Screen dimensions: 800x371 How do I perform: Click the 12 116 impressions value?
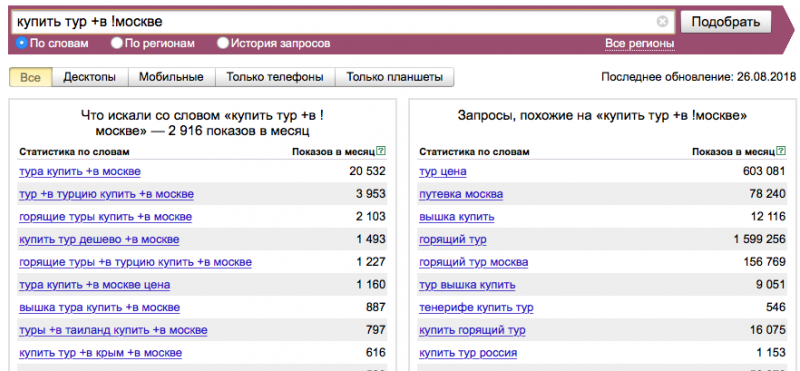coord(767,217)
